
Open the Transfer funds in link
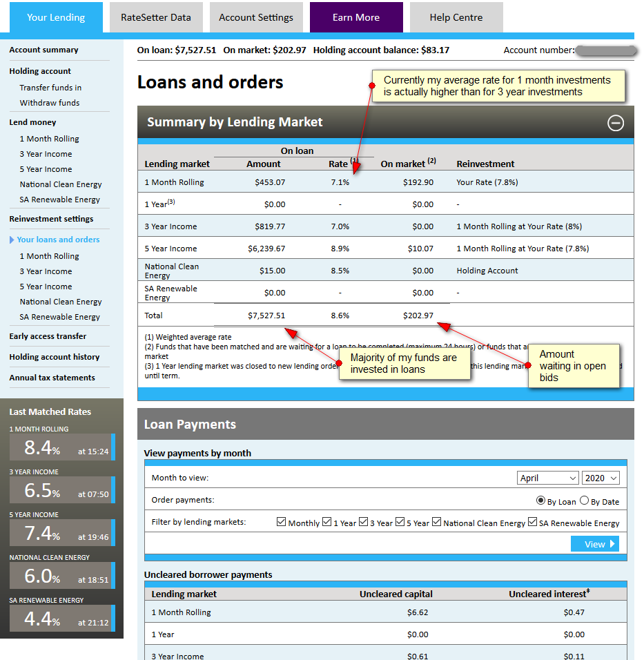50,88
